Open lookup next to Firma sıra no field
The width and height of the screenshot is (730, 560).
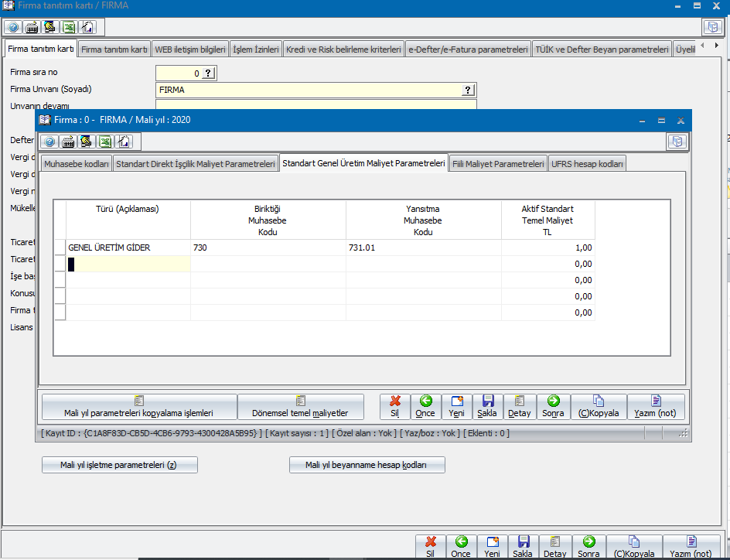tap(208, 73)
